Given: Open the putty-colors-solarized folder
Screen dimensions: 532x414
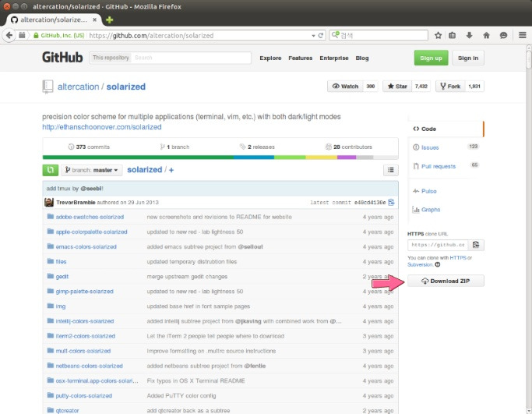Looking at the screenshot, I should click(x=84, y=396).
